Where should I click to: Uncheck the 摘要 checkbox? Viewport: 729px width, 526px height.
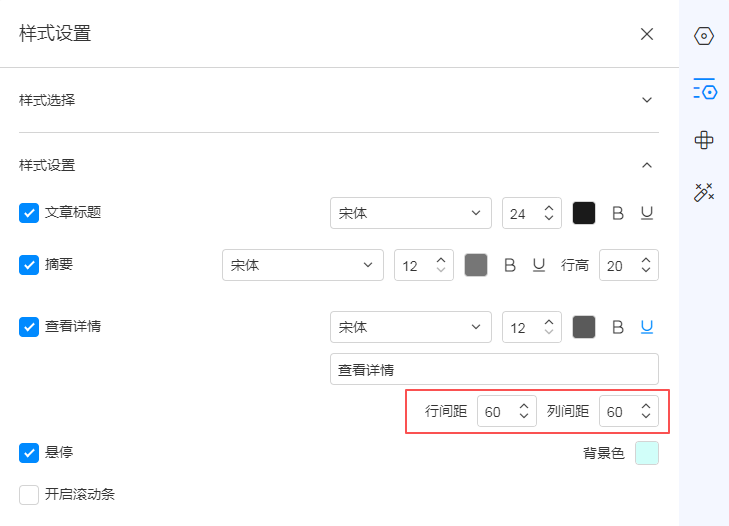[29, 265]
